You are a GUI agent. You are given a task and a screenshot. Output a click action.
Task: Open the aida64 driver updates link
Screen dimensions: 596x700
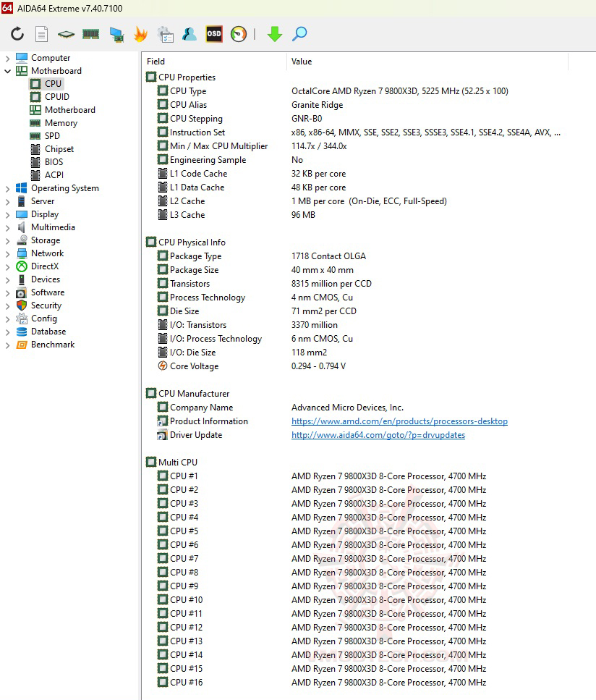tap(378, 435)
